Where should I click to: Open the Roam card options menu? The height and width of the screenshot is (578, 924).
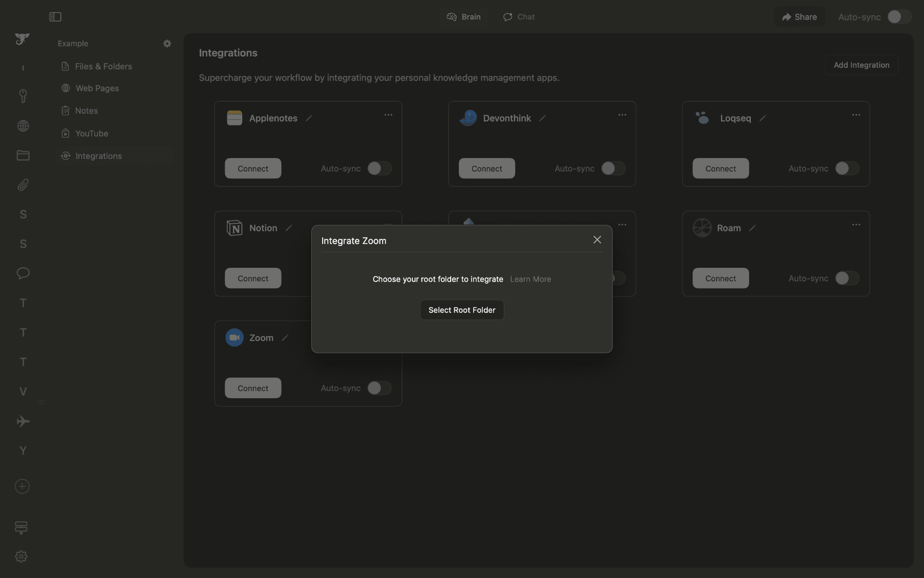pyautogui.click(x=856, y=224)
